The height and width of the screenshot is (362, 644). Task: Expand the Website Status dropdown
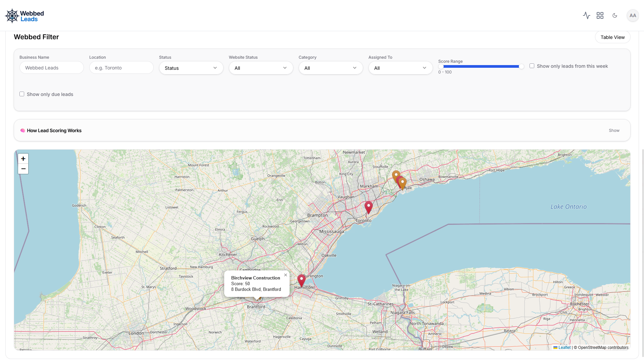[261, 68]
